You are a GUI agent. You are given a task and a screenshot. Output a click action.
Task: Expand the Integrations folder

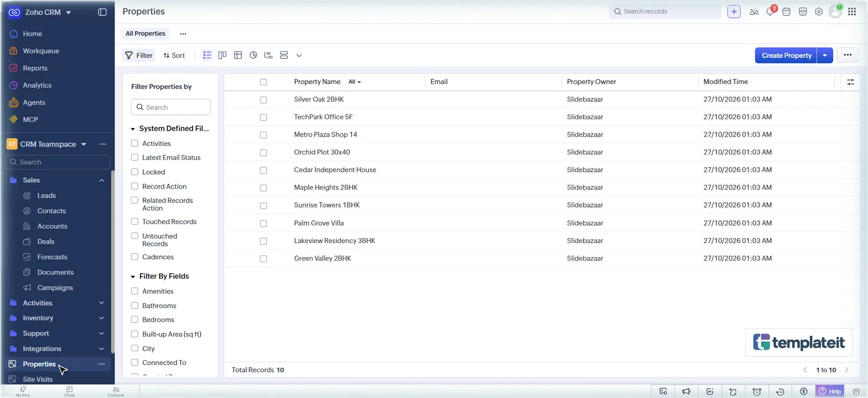101,349
